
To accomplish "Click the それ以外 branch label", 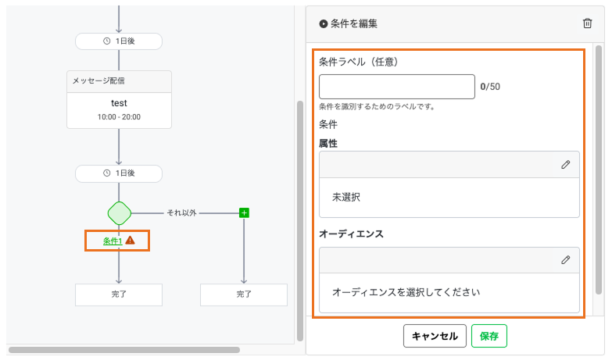I will tap(181, 213).
